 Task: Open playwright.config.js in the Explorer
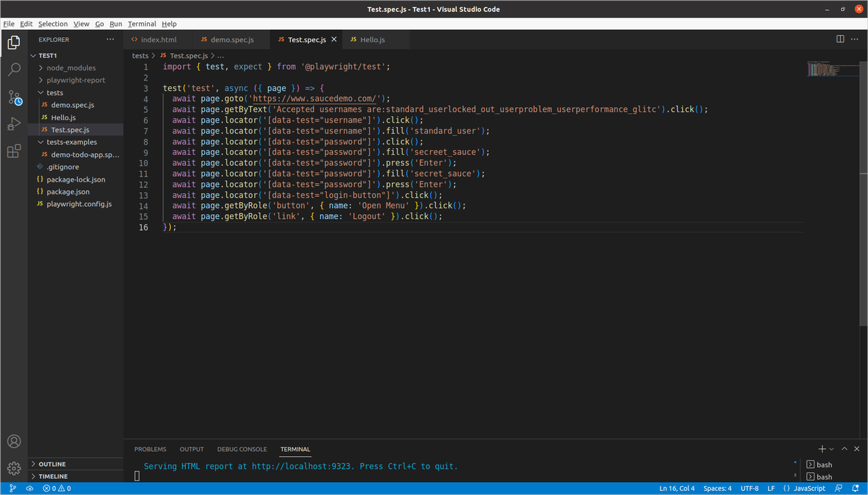(76, 204)
